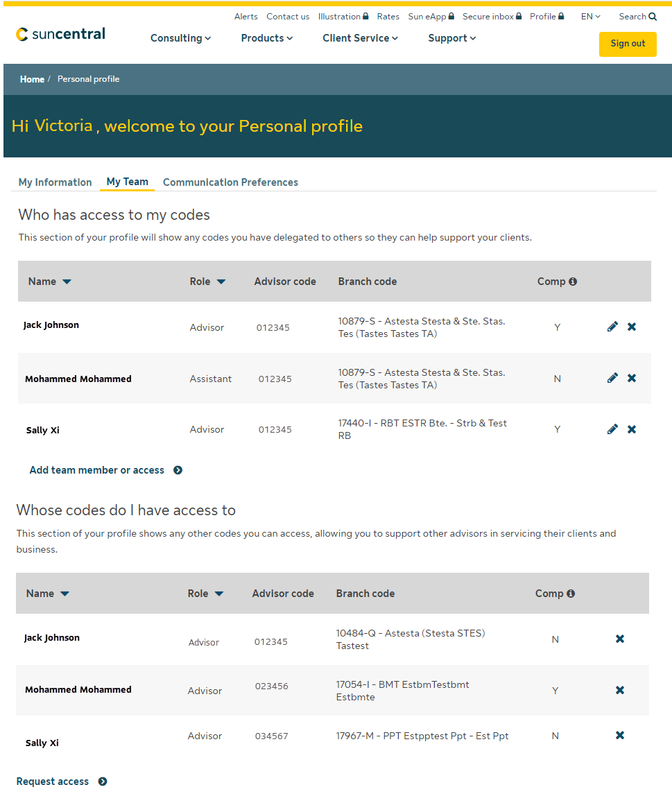Click pencil icon for Sally Xi
672x812 pixels.
point(612,429)
